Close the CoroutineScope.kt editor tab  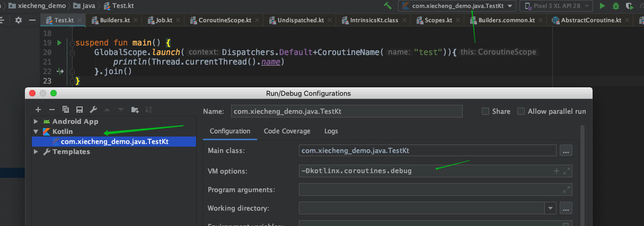point(258,20)
